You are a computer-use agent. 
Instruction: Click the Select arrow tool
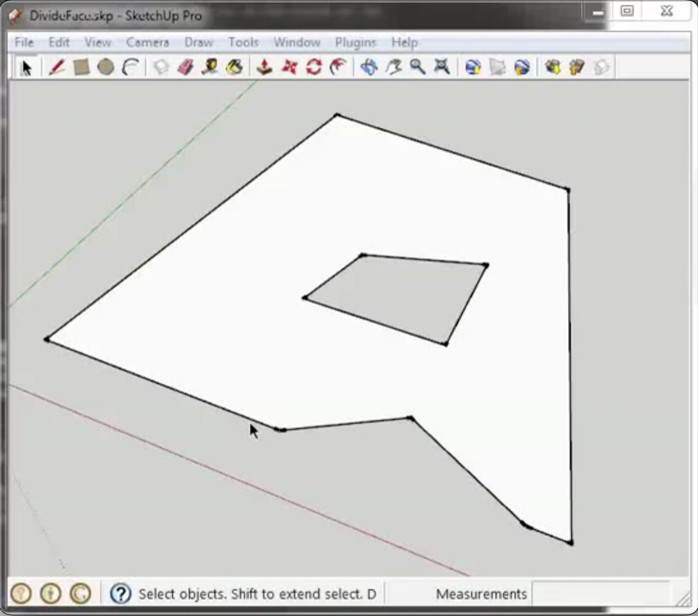click(27, 67)
